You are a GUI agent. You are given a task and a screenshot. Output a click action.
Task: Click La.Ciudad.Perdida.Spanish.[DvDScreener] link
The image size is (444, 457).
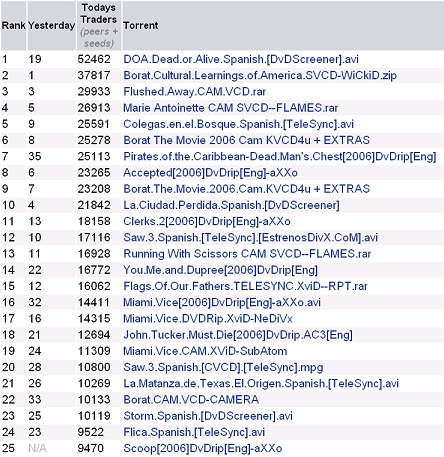(231, 205)
